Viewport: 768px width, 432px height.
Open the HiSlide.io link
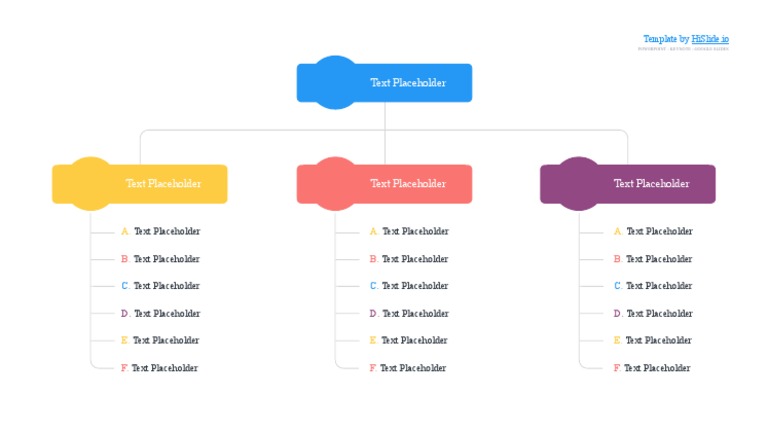click(710, 39)
